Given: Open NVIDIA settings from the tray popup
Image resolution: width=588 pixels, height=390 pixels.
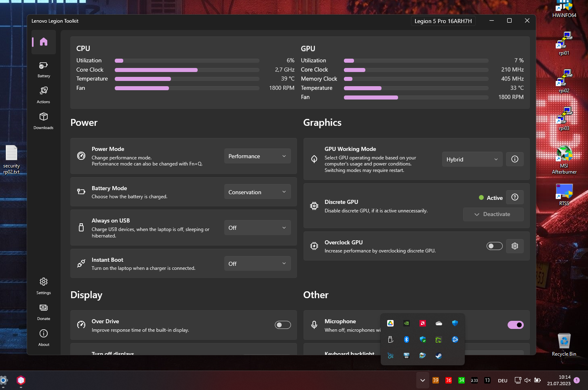Looking at the screenshot, I should click(406, 323).
